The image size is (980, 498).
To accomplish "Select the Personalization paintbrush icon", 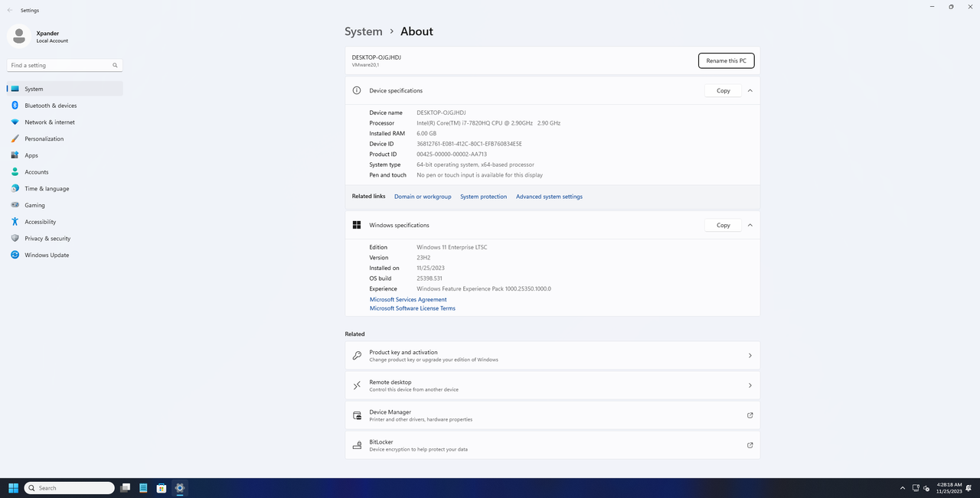I will click(15, 138).
